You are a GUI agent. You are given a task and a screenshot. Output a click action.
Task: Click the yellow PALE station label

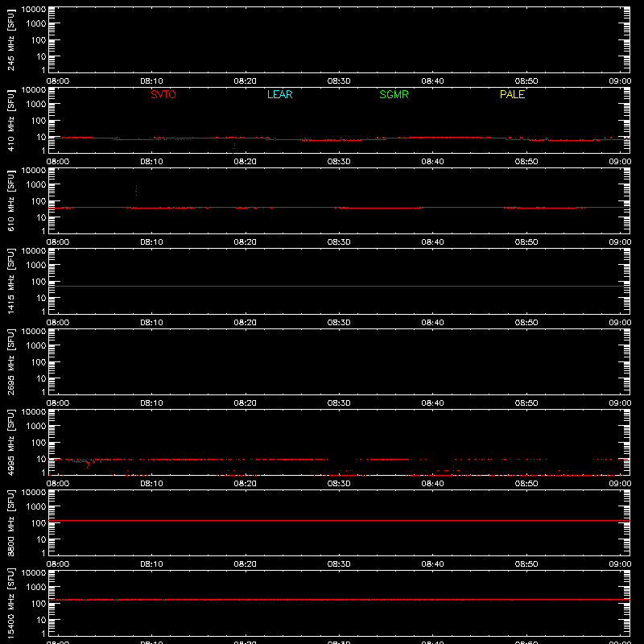click(512, 94)
